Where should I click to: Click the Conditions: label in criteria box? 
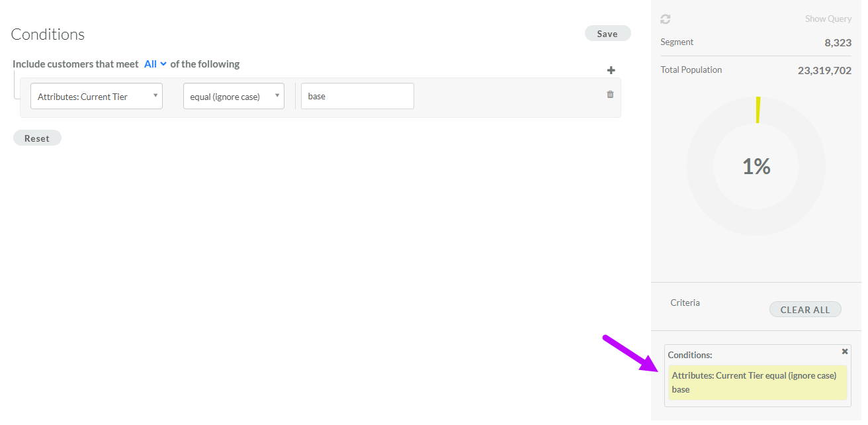pos(690,355)
